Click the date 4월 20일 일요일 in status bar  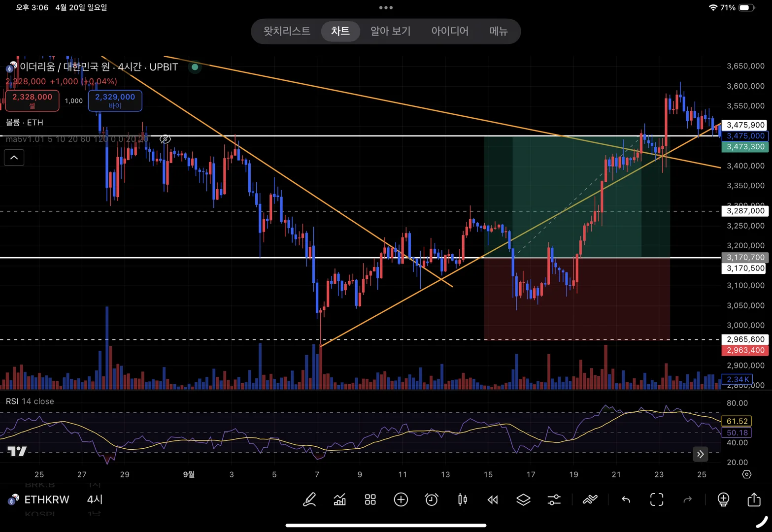[x=81, y=7]
